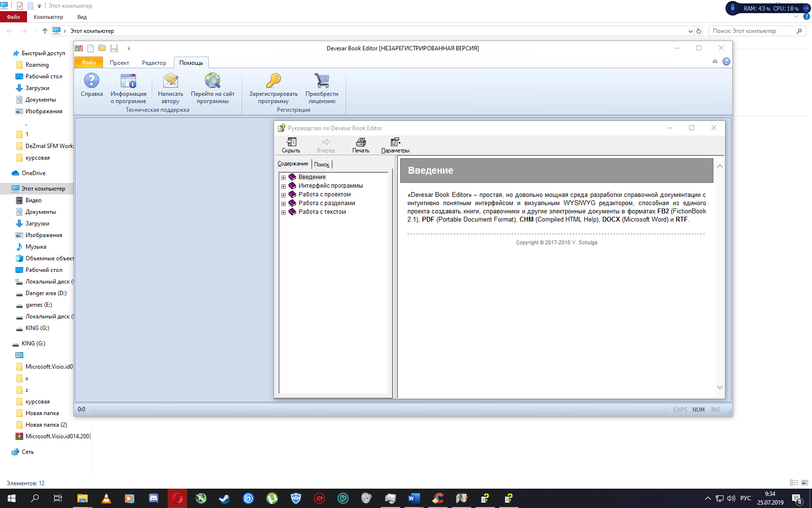Select Помощь ribbon tab
Image resolution: width=812 pixels, height=508 pixels.
[x=191, y=63]
